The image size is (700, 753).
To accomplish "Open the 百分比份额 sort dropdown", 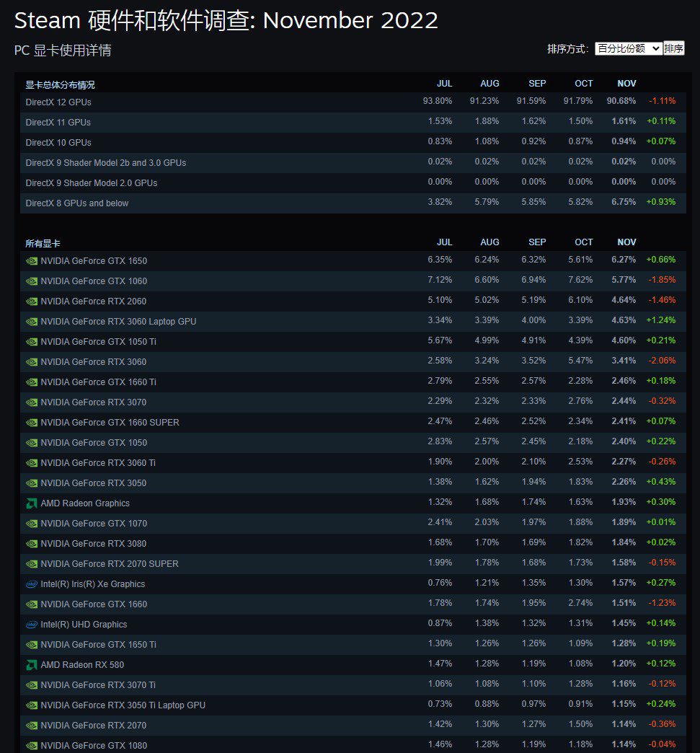I will click(x=628, y=48).
